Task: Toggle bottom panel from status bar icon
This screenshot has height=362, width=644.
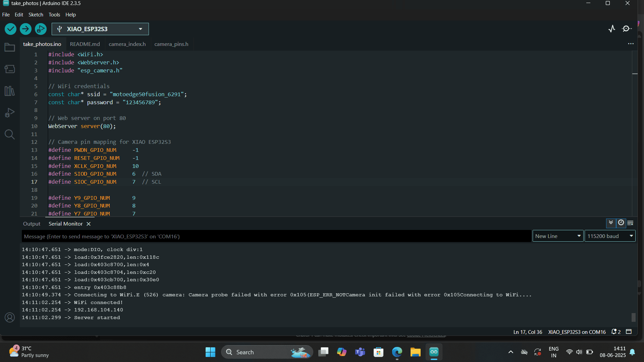Action: (629, 332)
